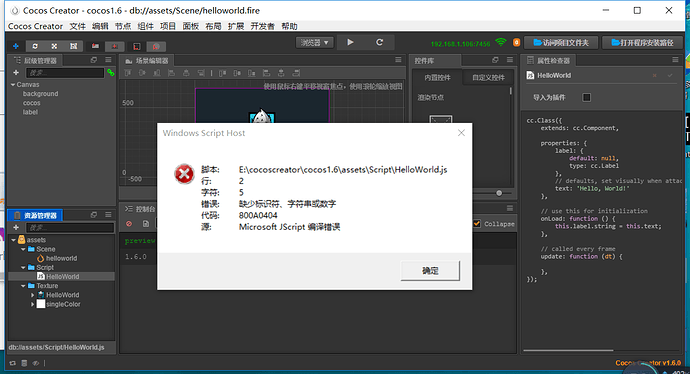Create an asset with assets plus icon
This screenshot has height=374, width=690.
(16, 227)
